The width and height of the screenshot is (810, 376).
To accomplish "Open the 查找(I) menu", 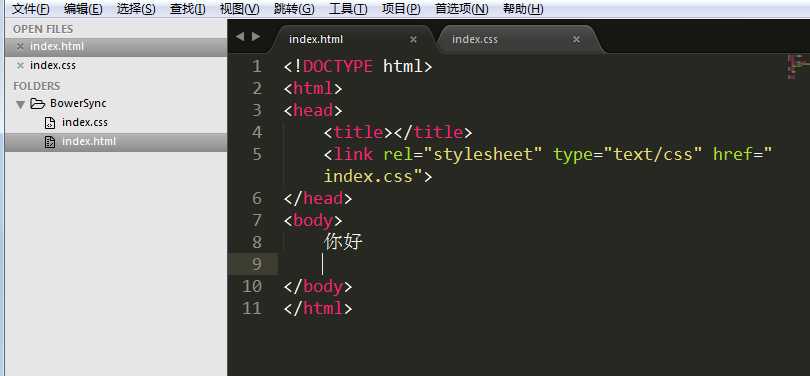I will click(x=188, y=9).
